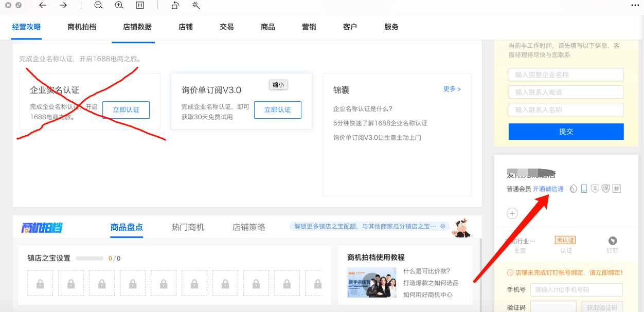Click the orange info icon in DingTalk warning
Image resolution: width=644 pixels, height=312 pixels.
pyautogui.click(x=510, y=272)
